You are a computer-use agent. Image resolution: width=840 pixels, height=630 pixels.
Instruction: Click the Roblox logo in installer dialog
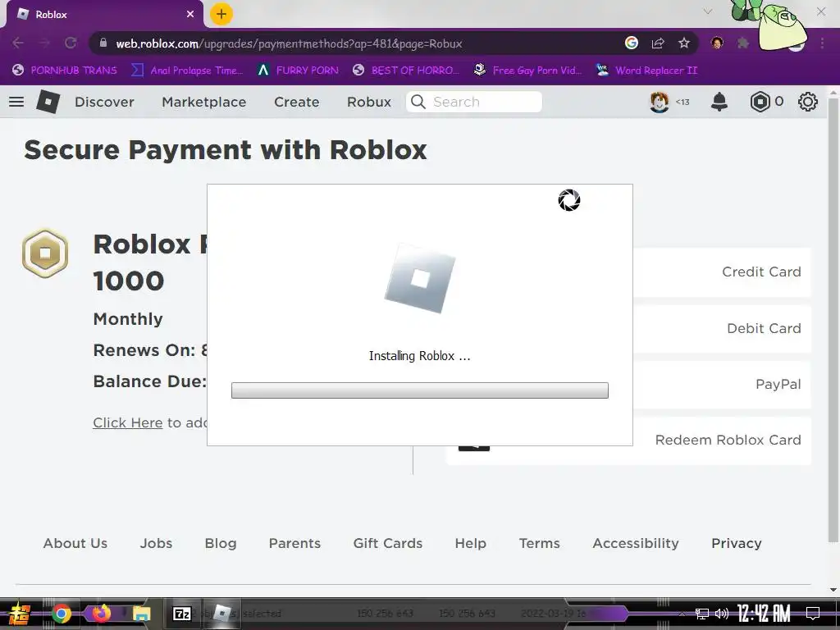pos(420,279)
